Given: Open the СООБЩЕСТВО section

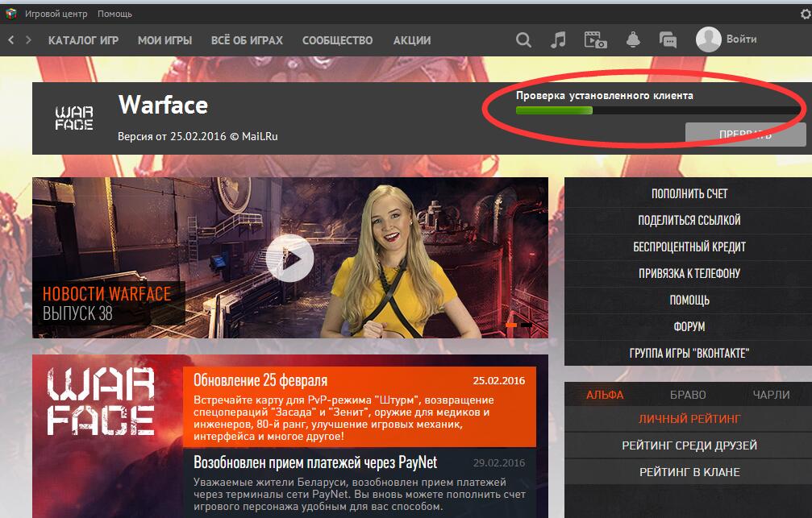Looking at the screenshot, I should tap(338, 40).
